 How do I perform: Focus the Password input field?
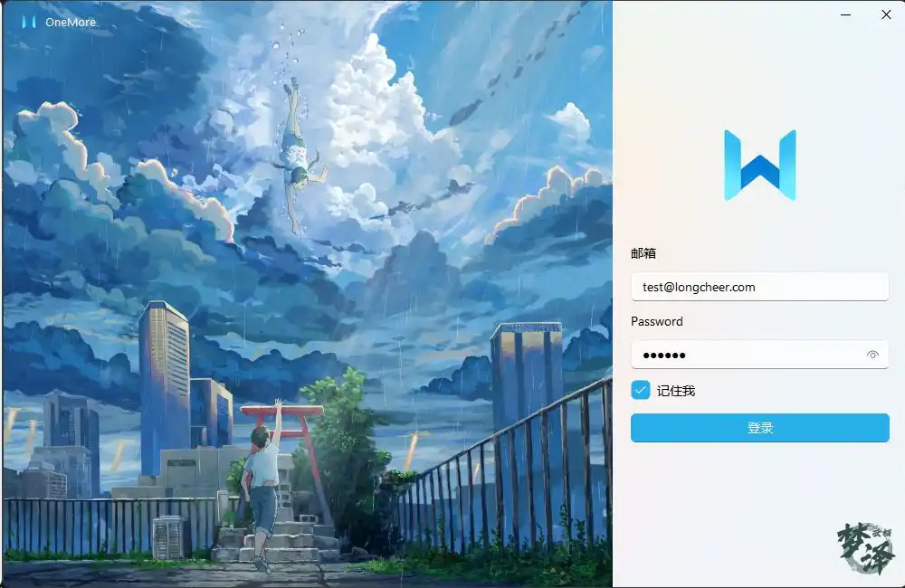point(759,355)
